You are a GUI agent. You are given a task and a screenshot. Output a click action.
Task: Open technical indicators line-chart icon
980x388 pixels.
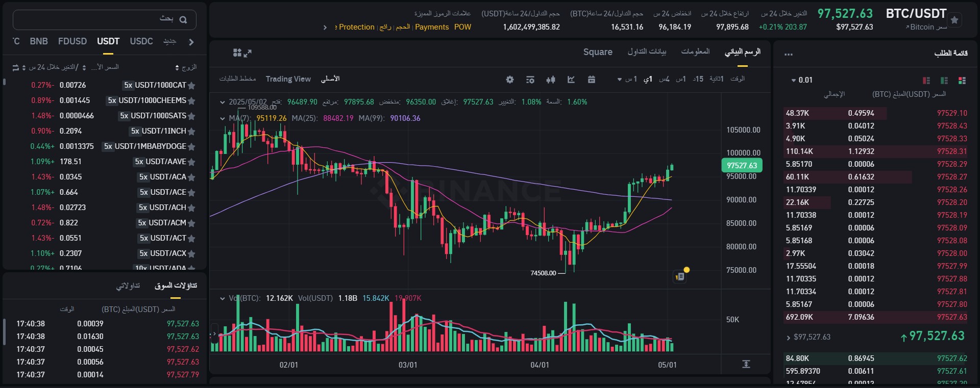(571, 80)
